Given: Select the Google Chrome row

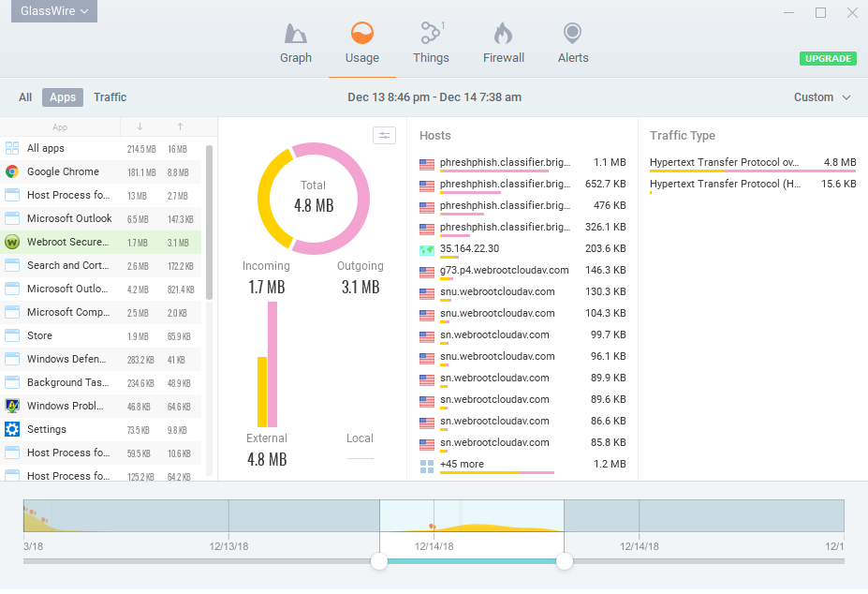Looking at the screenshot, I should (101, 171).
